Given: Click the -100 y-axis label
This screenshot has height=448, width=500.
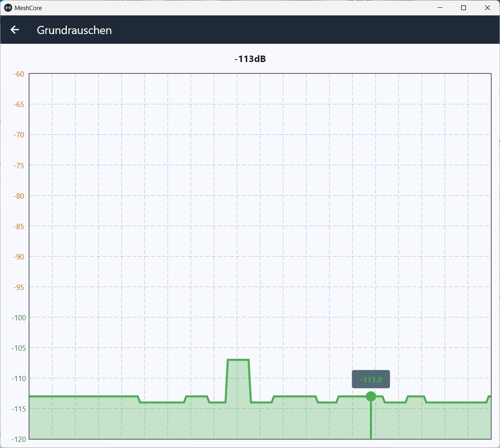Looking at the screenshot, I should 19,317.
